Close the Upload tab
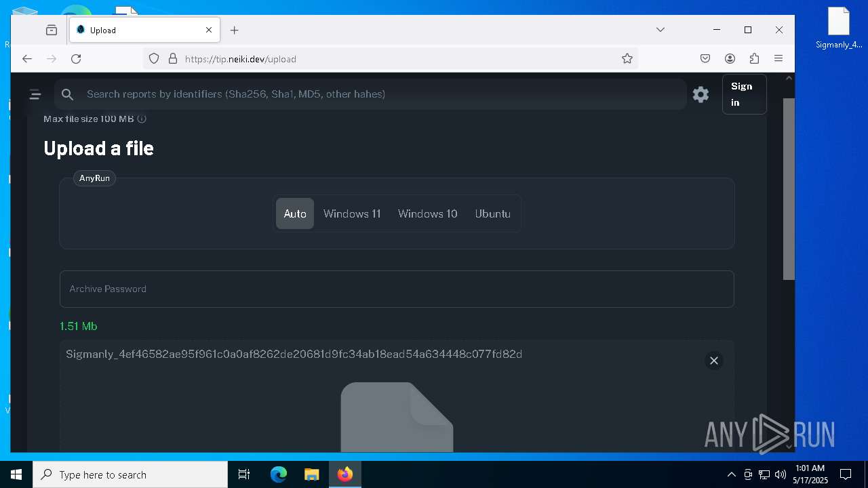 click(209, 30)
